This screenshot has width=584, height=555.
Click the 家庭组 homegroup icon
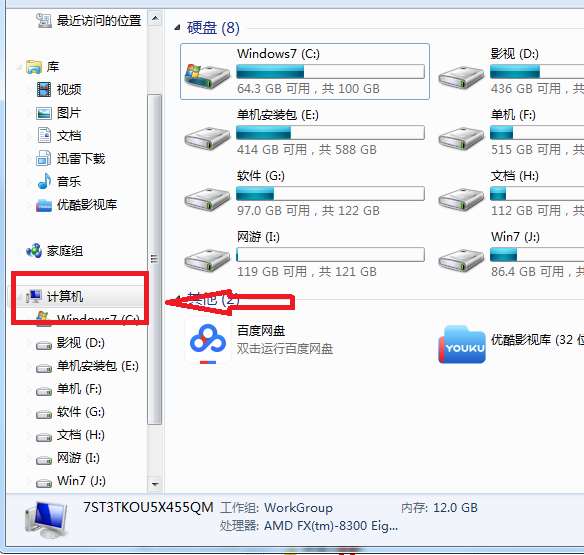(34, 251)
